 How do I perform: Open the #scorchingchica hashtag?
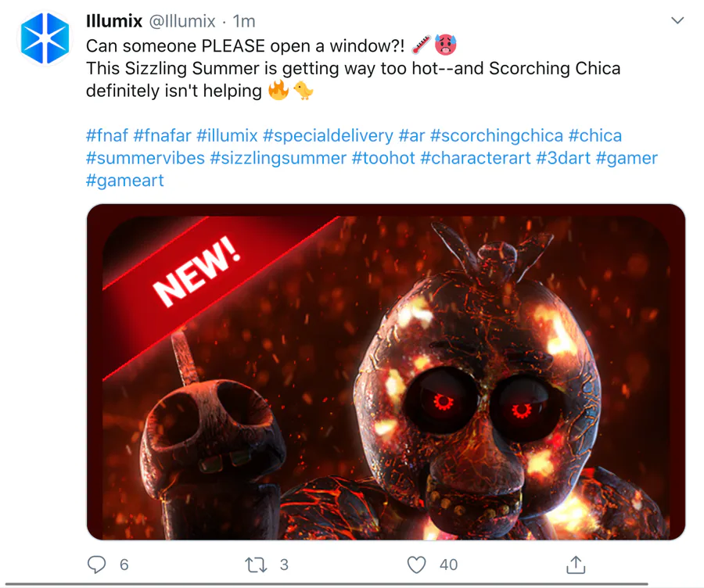497,135
